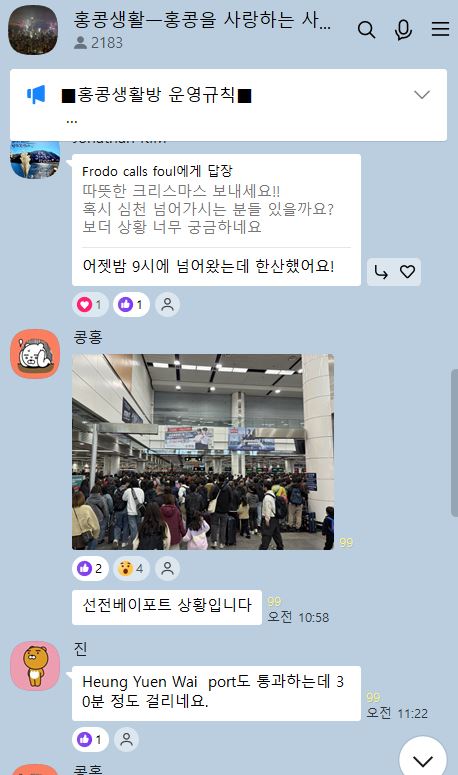Toggle surprised emoji reaction under photo
This screenshot has height=775, width=458.
coord(131,568)
